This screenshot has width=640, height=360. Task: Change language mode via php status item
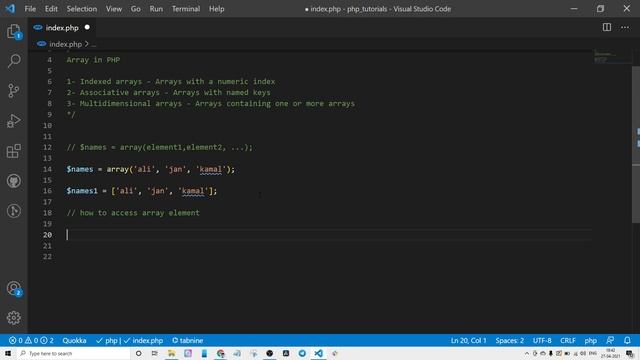[590, 340]
